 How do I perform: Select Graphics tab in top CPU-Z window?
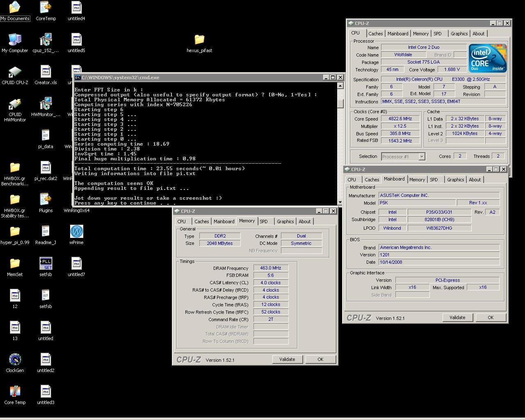[459, 34]
